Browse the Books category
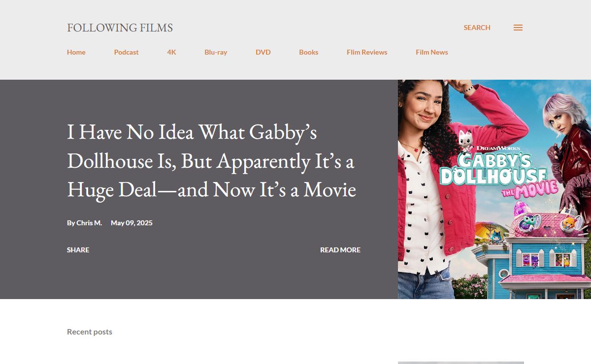 308,52
